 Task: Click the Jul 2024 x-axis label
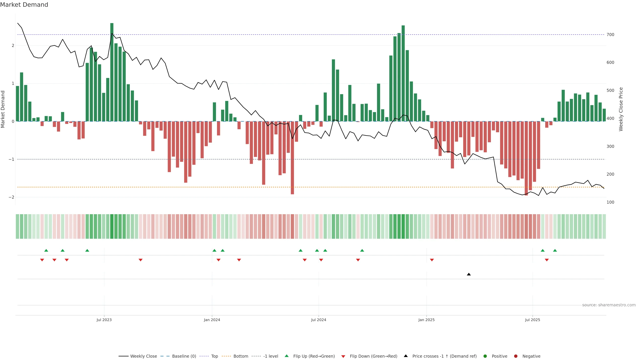318,320
